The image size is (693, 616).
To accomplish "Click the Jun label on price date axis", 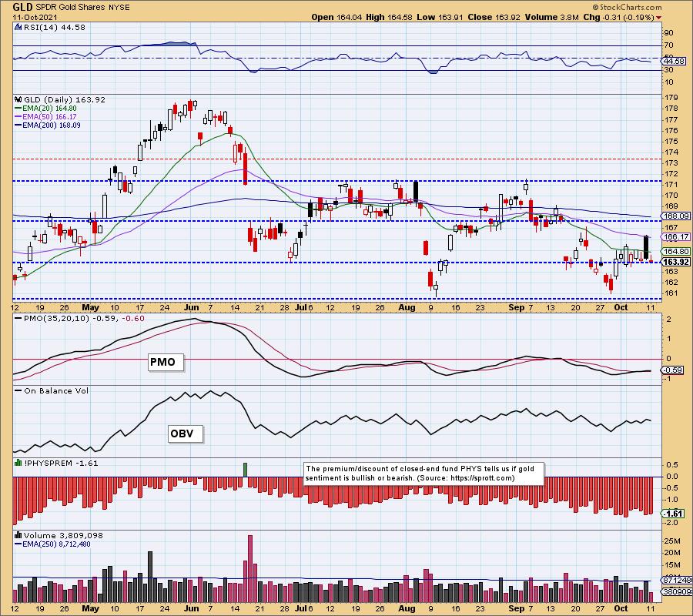I will (x=192, y=307).
